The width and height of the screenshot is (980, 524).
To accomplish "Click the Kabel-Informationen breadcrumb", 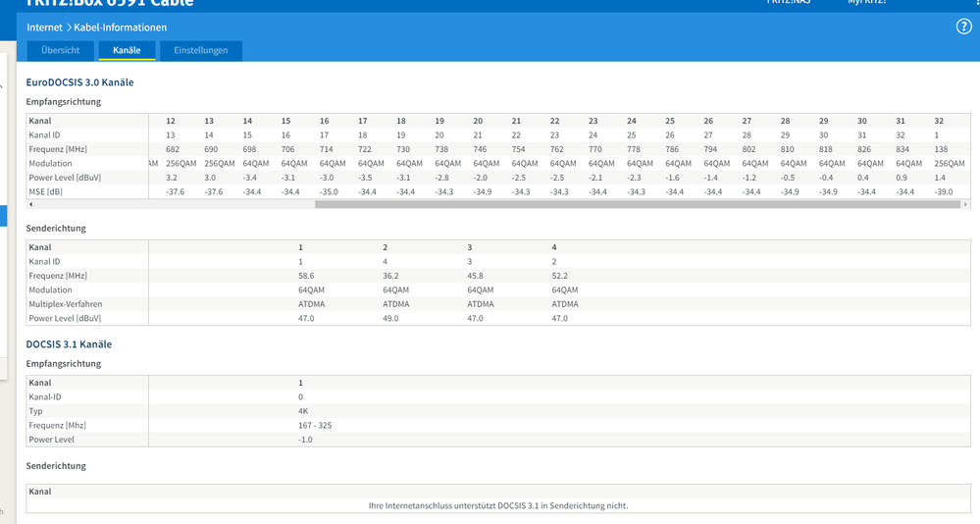I will [120, 27].
